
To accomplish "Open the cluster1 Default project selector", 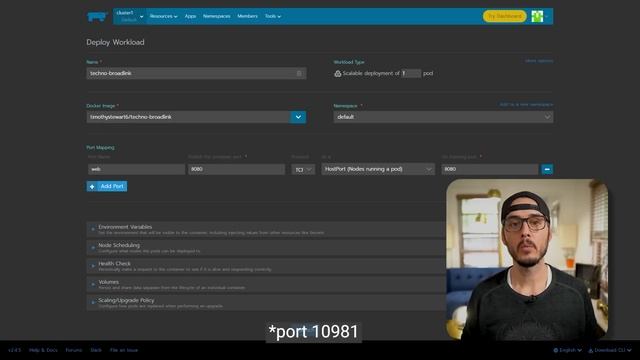I will point(129,16).
